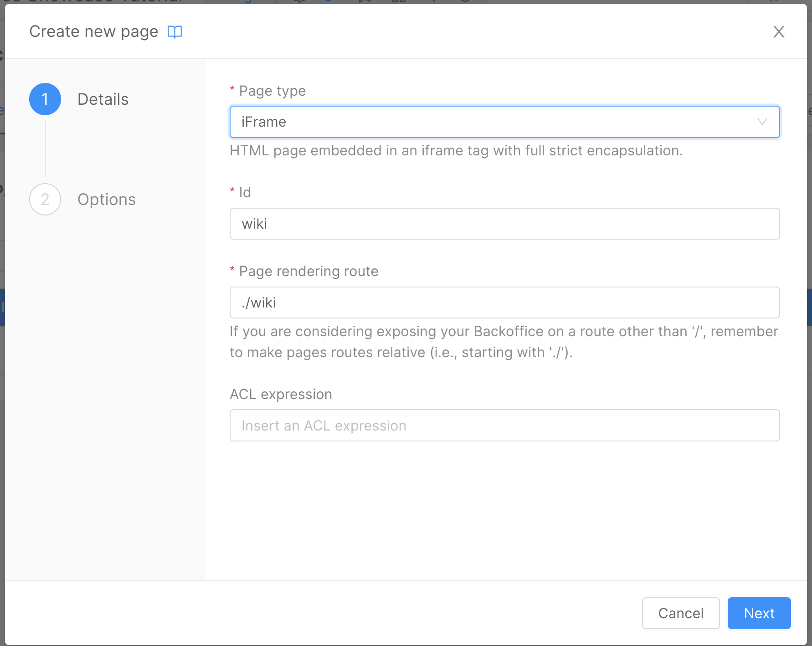Open documentation via the book icon

[x=175, y=31]
